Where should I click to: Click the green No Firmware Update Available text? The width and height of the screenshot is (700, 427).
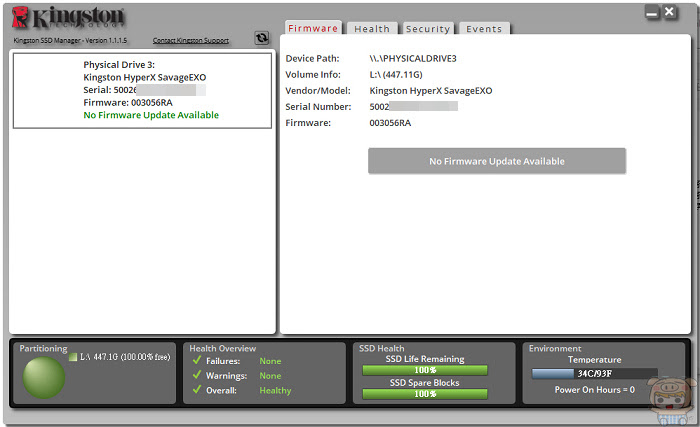[x=151, y=115]
